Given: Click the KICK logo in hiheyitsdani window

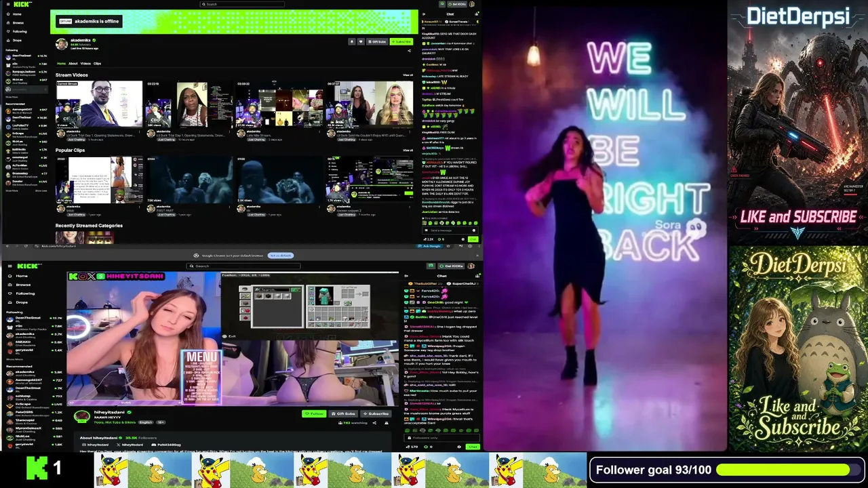Looking at the screenshot, I should point(28,266).
